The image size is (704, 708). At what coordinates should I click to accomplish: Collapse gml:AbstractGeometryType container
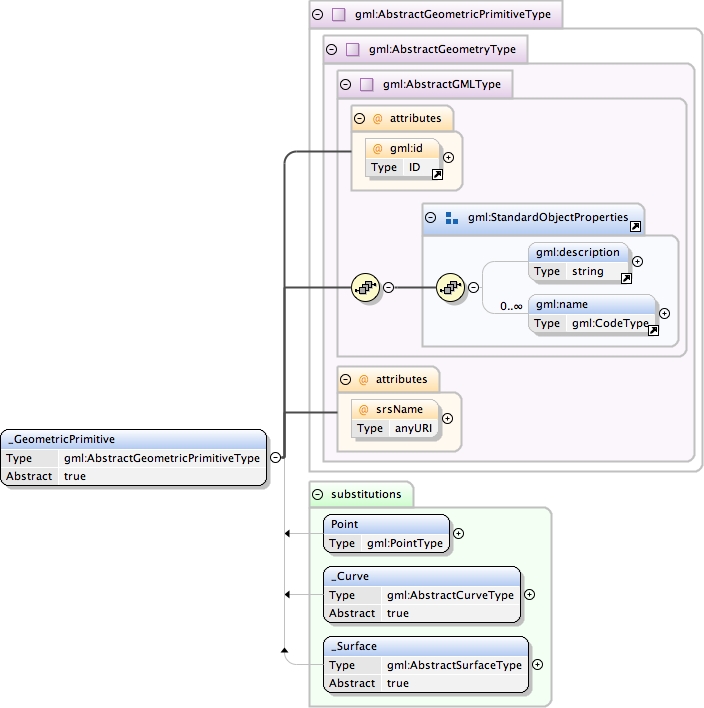click(331, 49)
